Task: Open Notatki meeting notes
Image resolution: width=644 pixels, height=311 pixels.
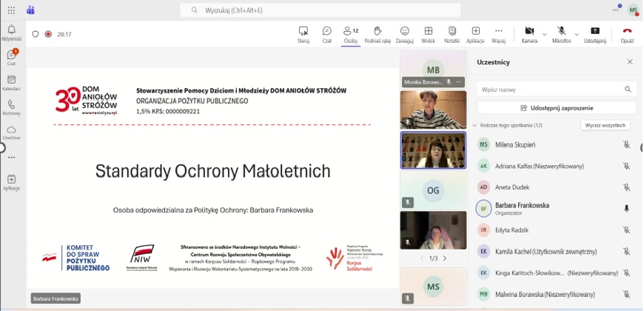Action: [x=452, y=31]
